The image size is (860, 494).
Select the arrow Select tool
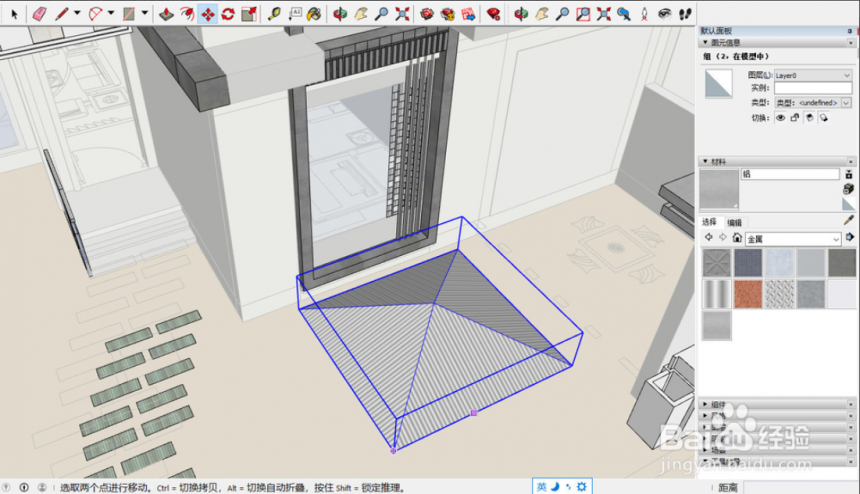click(14, 14)
